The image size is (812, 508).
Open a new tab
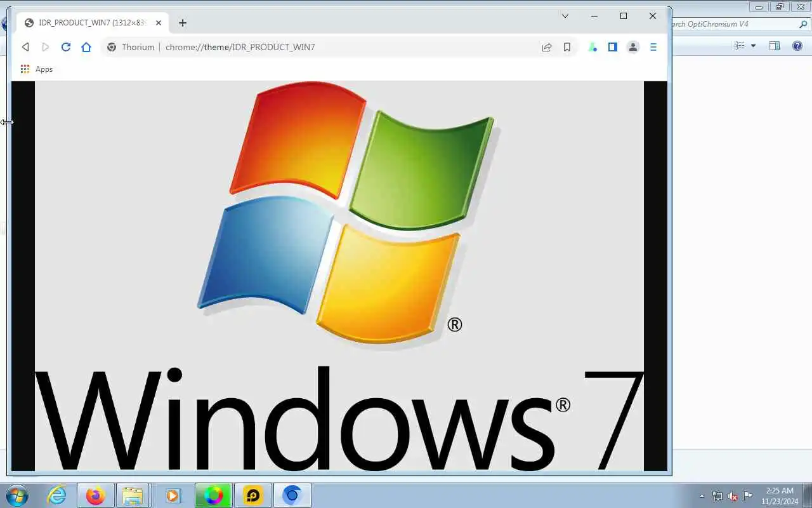(183, 23)
